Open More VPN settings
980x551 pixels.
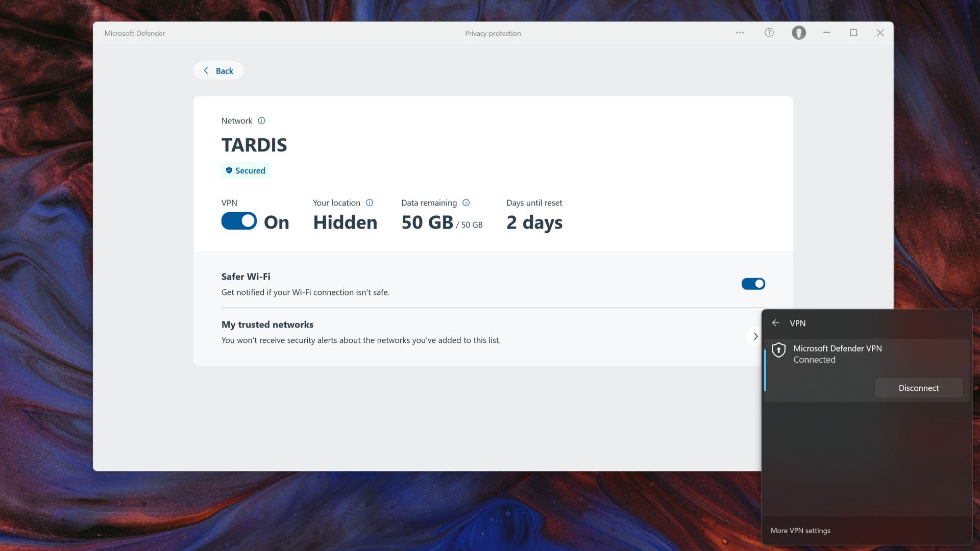tap(800, 531)
